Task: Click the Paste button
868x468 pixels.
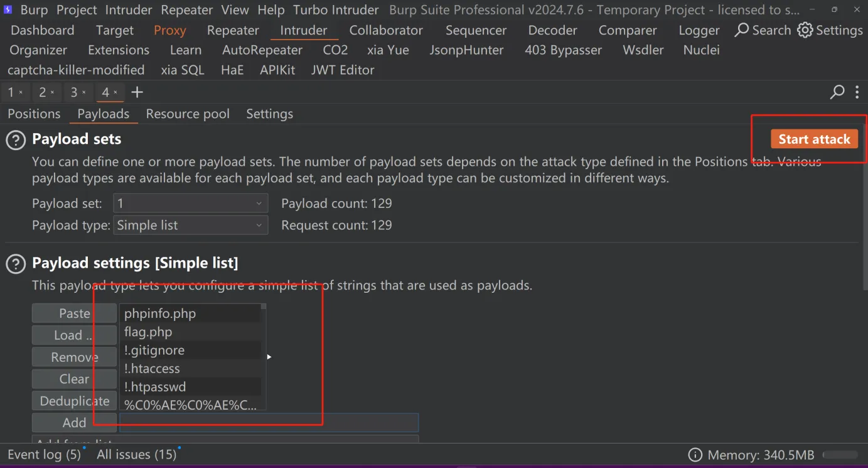Action: pos(74,313)
